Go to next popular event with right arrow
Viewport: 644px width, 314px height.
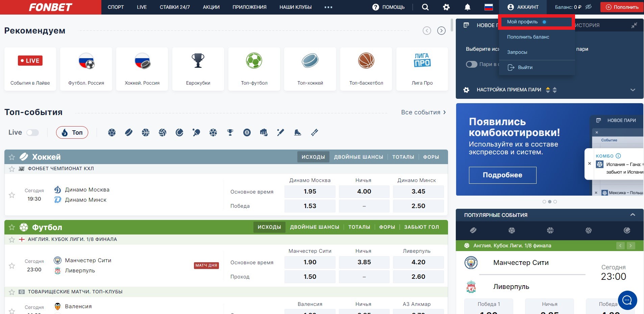coord(631,246)
